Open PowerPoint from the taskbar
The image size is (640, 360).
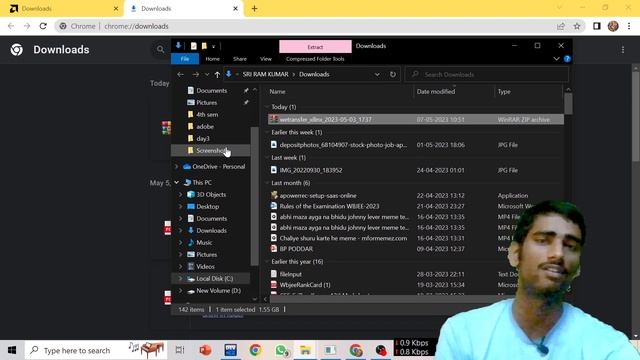[205, 350]
